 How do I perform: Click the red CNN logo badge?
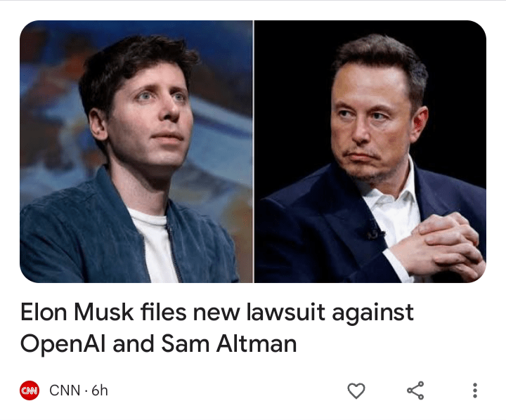(x=30, y=391)
